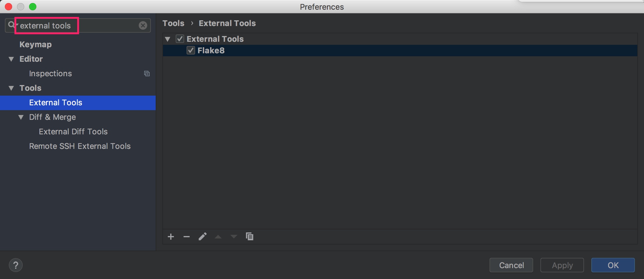The width and height of the screenshot is (644, 279).
Task: Collapse the Diff & Merge node
Action: click(x=21, y=117)
